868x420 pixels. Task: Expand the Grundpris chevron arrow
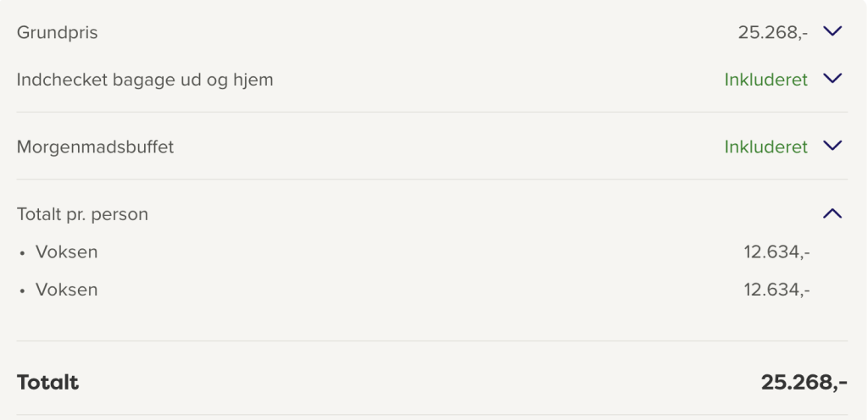coord(832,31)
